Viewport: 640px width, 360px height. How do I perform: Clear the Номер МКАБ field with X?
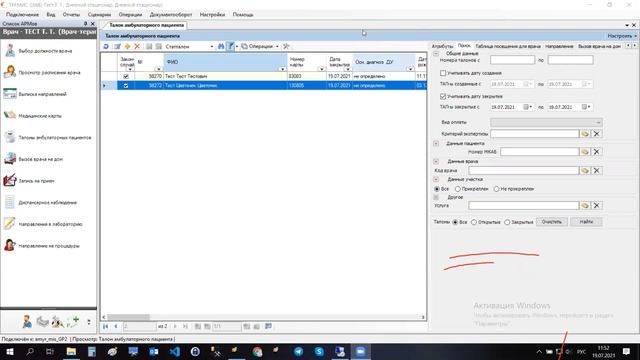click(x=596, y=151)
